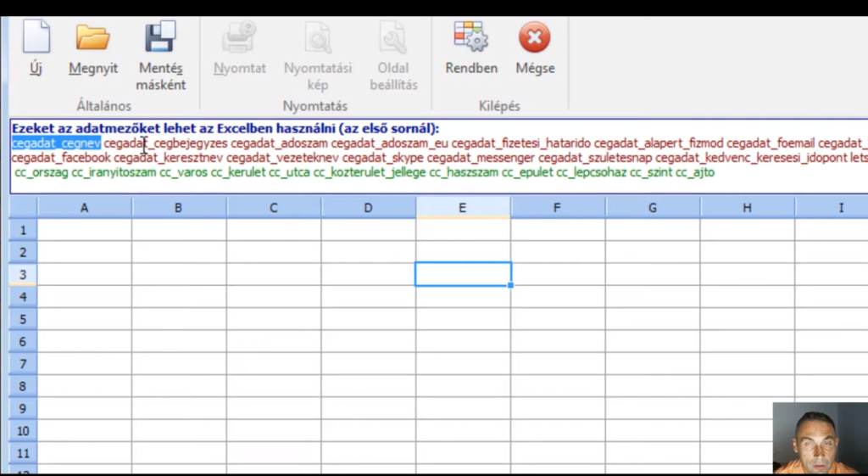Cancel with the red Mégse icon
This screenshot has width=868, height=476.
(535, 37)
